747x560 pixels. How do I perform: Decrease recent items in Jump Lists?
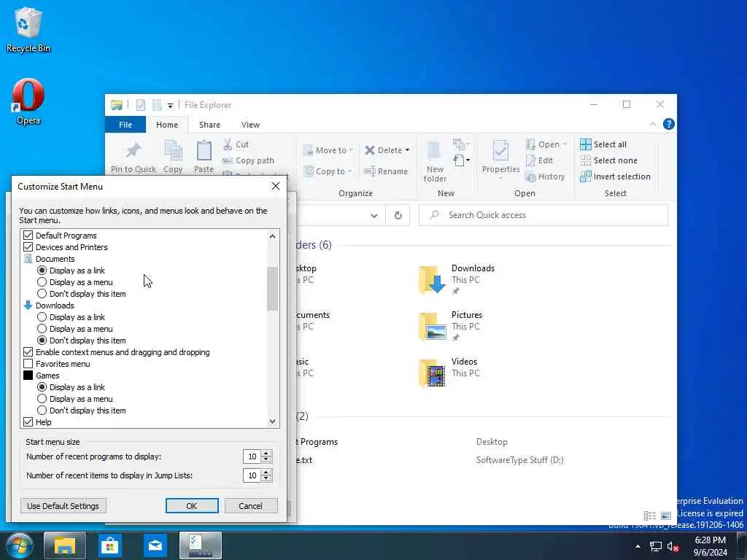coord(267,478)
